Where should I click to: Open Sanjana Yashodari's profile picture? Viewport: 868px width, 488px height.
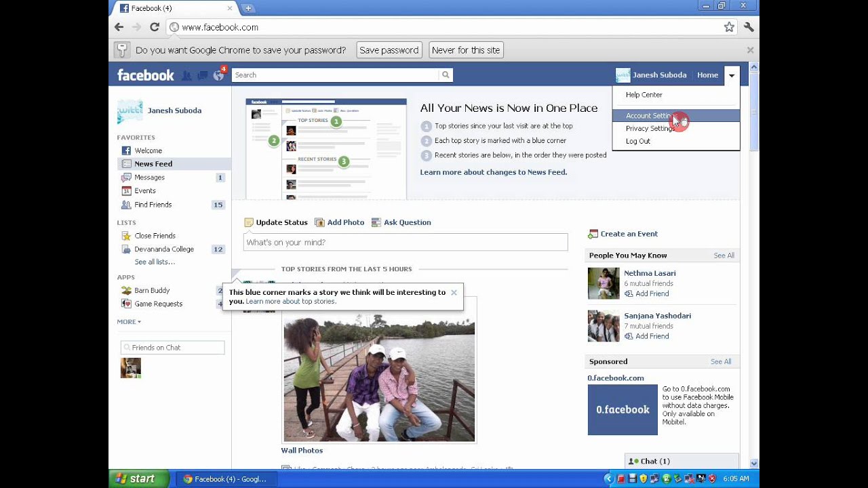click(604, 326)
